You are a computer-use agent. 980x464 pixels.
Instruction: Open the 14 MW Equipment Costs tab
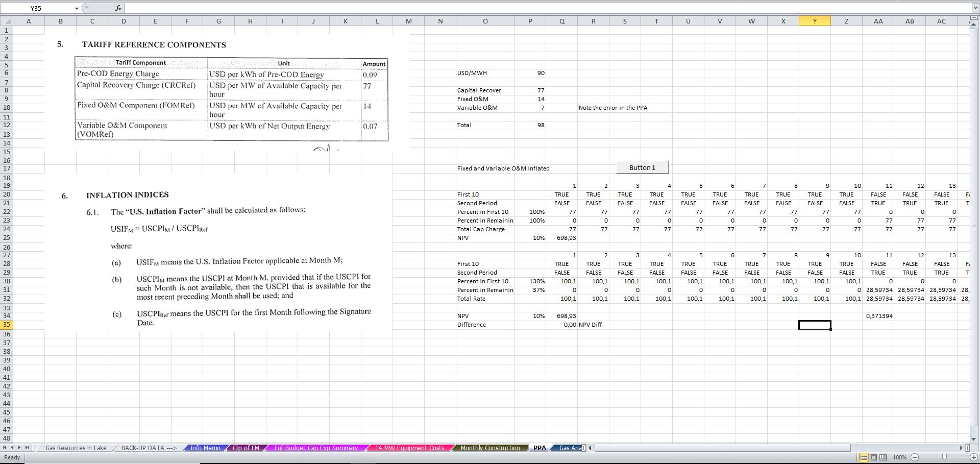click(409, 448)
